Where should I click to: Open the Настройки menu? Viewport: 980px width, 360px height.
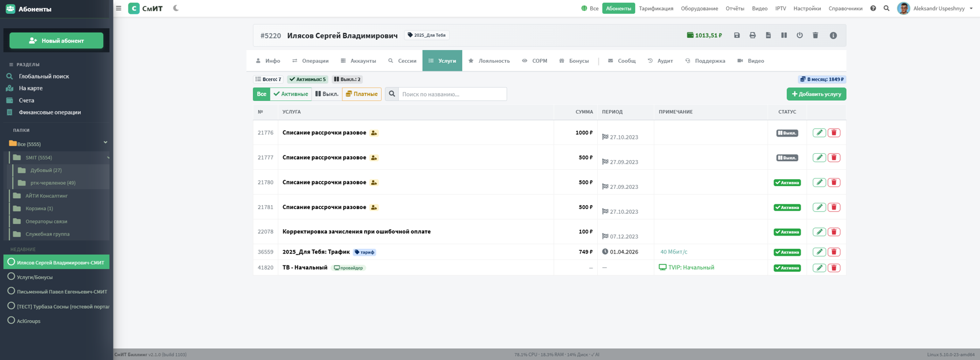pyautogui.click(x=807, y=9)
